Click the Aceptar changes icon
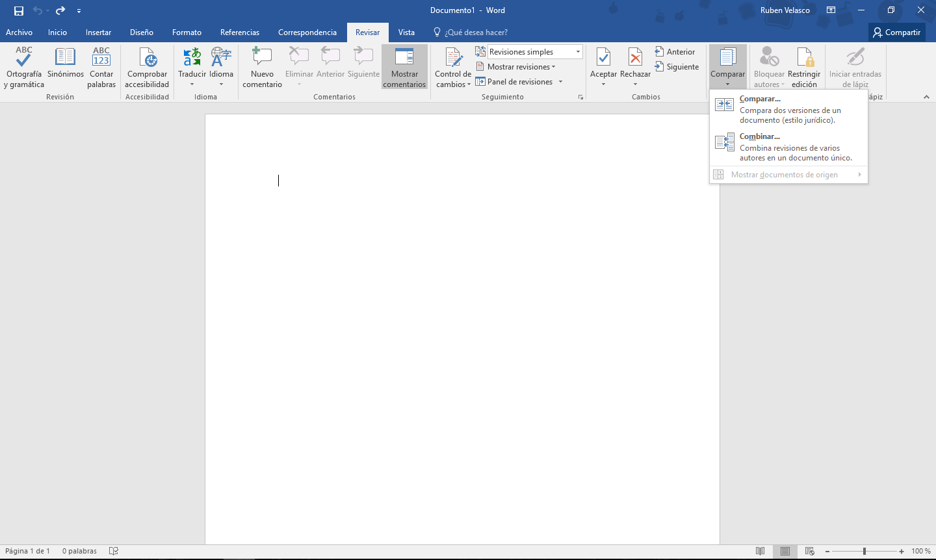This screenshot has width=936, height=560. (603, 58)
